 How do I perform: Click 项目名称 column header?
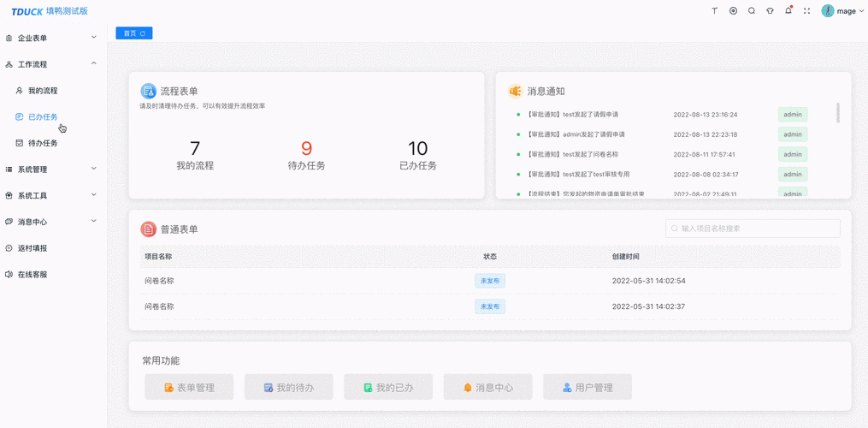click(158, 257)
